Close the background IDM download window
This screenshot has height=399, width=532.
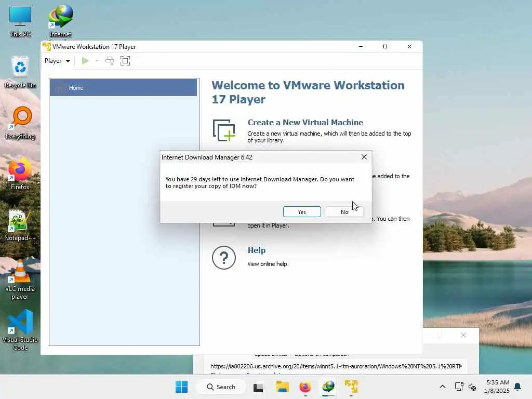pos(463,335)
